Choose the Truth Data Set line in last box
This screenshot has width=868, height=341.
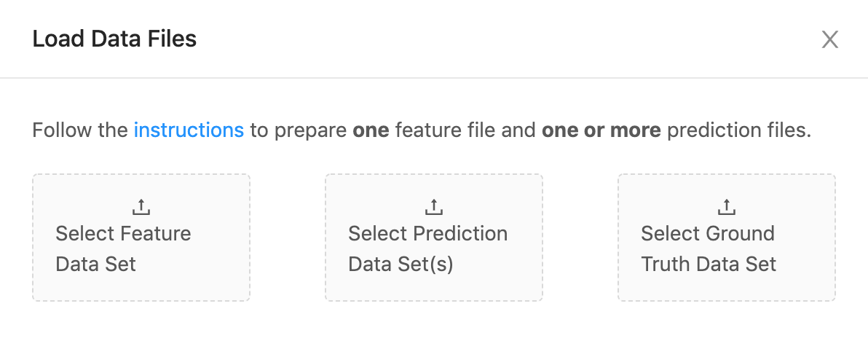(x=709, y=264)
